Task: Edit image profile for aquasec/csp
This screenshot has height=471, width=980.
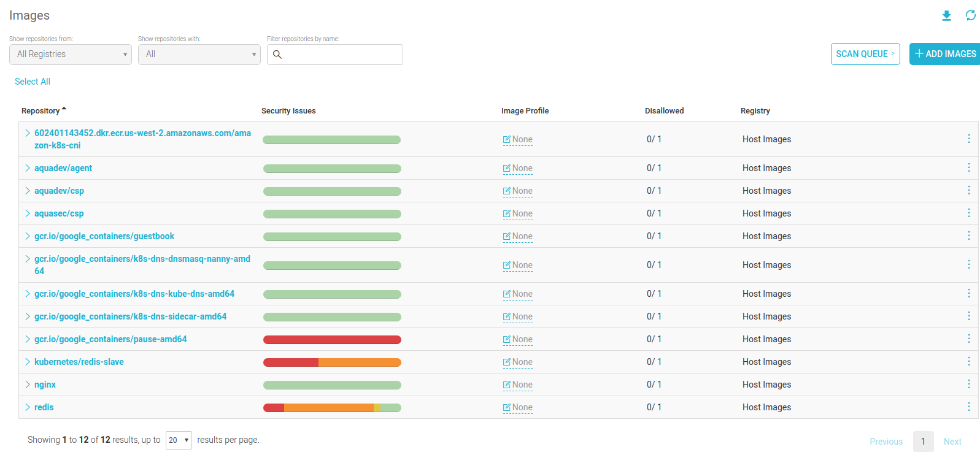Action: (517, 214)
